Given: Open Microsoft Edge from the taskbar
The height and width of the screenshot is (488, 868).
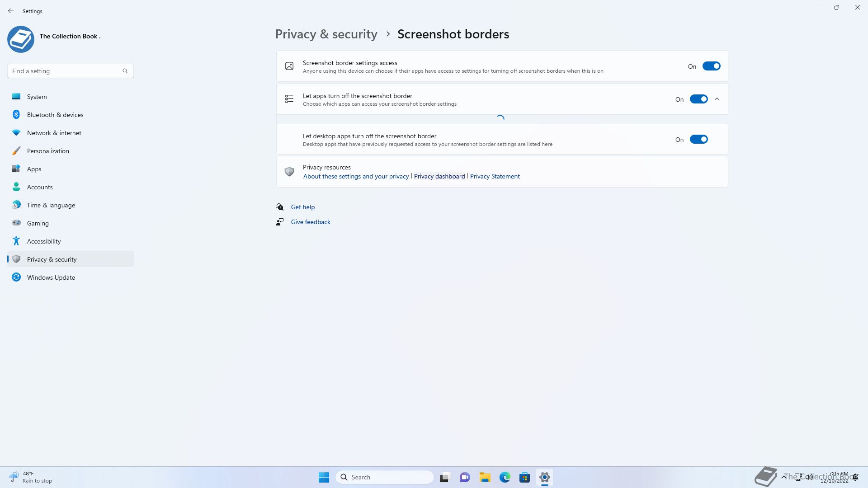Looking at the screenshot, I should coord(505,477).
